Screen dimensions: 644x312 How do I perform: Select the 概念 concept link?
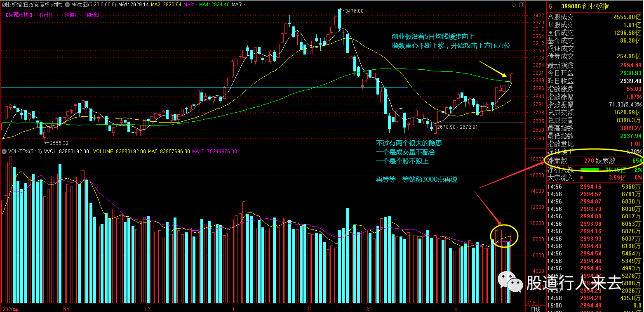pyautogui.click(x=96, y=15)
